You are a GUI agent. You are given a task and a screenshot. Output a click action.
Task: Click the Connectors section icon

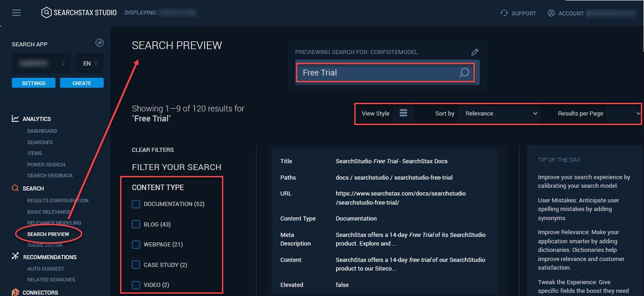pyautogui.click(x=15, y=292)
